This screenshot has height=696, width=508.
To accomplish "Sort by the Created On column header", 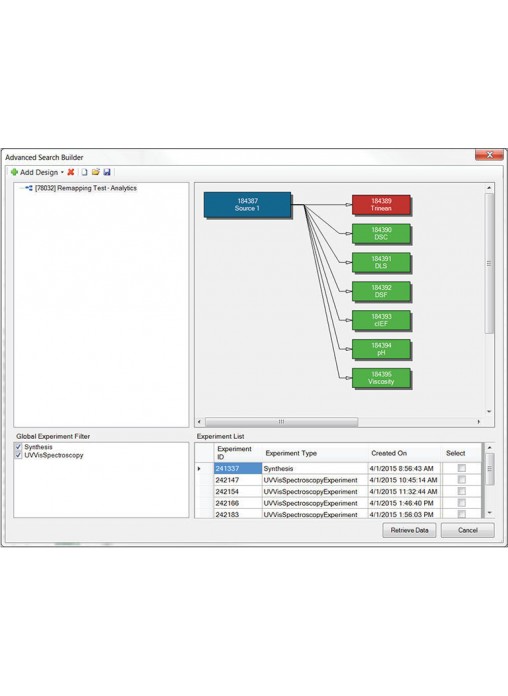I will coord(389,453).
